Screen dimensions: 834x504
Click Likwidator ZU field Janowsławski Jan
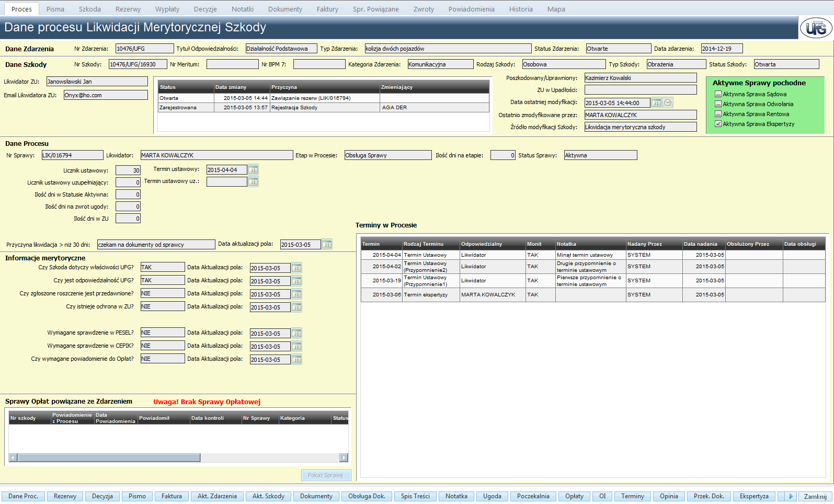(x=97, y=82)
